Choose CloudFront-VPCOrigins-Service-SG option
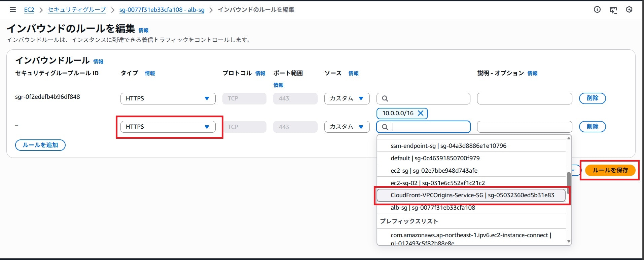This screenshot has height=260, width=644. tap(471, 195)
